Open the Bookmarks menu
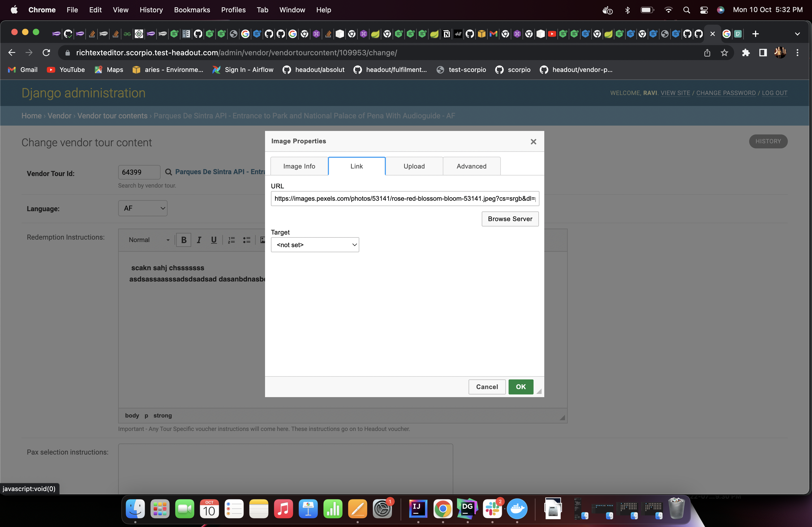 coord(192,10)
